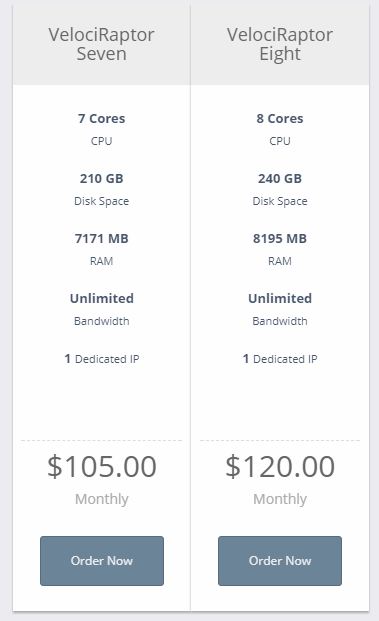
Task: Click the 240 GB disk space value
Action: (x=280, y=179)
